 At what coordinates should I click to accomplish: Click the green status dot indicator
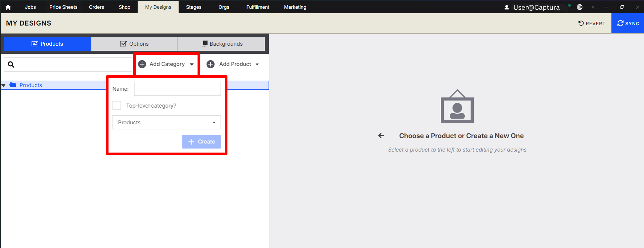569,5
